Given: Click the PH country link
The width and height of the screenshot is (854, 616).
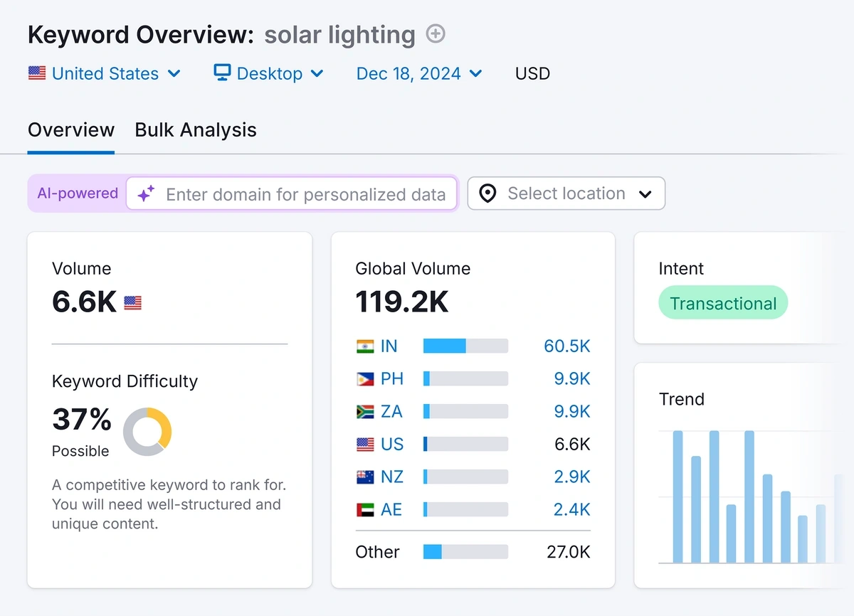Looking at the screenshot, I should (x=392, y=379).
